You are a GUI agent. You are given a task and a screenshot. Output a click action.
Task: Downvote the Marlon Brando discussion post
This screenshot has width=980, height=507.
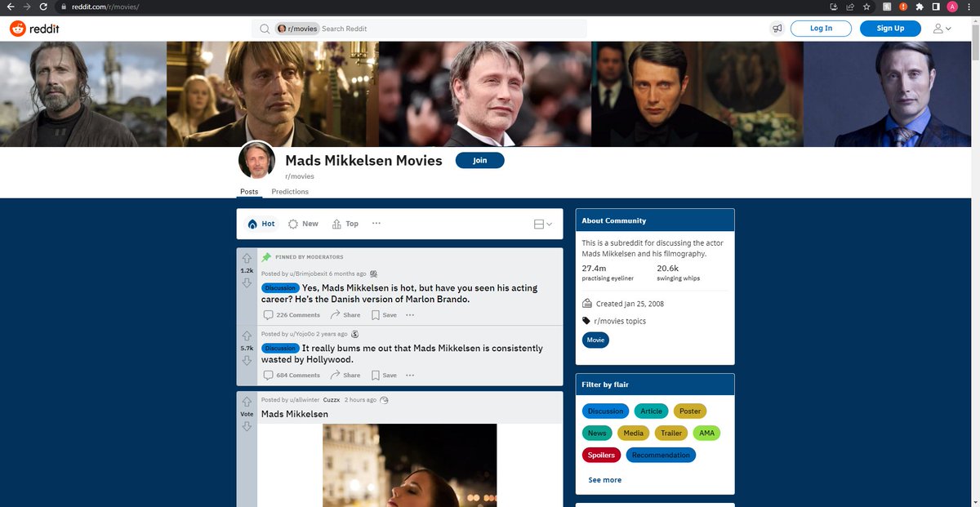(x=247, y=282)
